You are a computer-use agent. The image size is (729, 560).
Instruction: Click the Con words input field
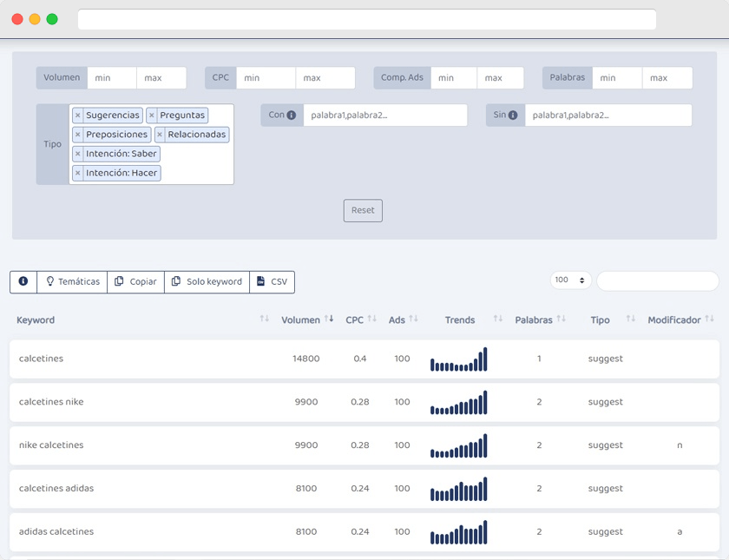385,115
